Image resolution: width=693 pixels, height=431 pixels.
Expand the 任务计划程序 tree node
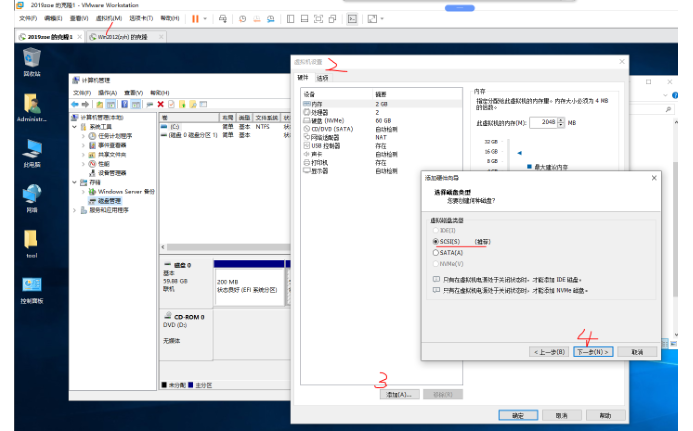click(x=83, y=136)
